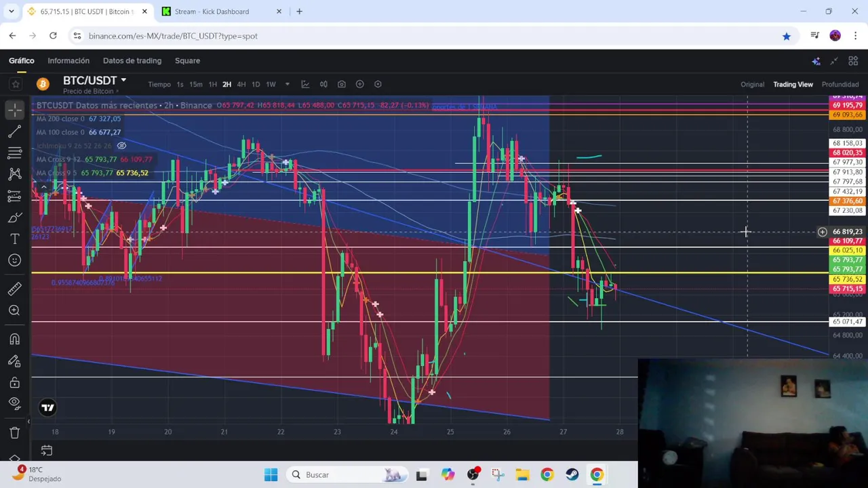The height and width of the screenshot is (488, 868).
Task: Select the 1W time interval
Action: click(x=271, y=84)
